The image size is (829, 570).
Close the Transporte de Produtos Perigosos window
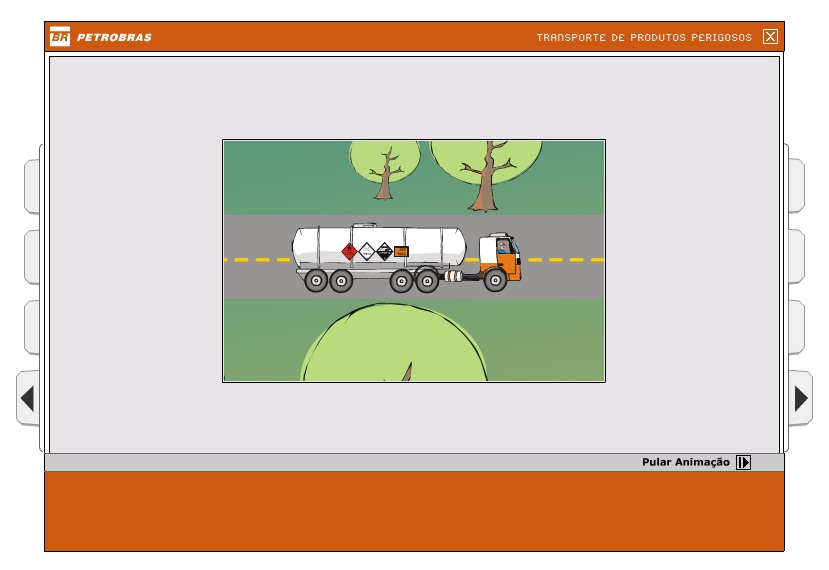769,37
